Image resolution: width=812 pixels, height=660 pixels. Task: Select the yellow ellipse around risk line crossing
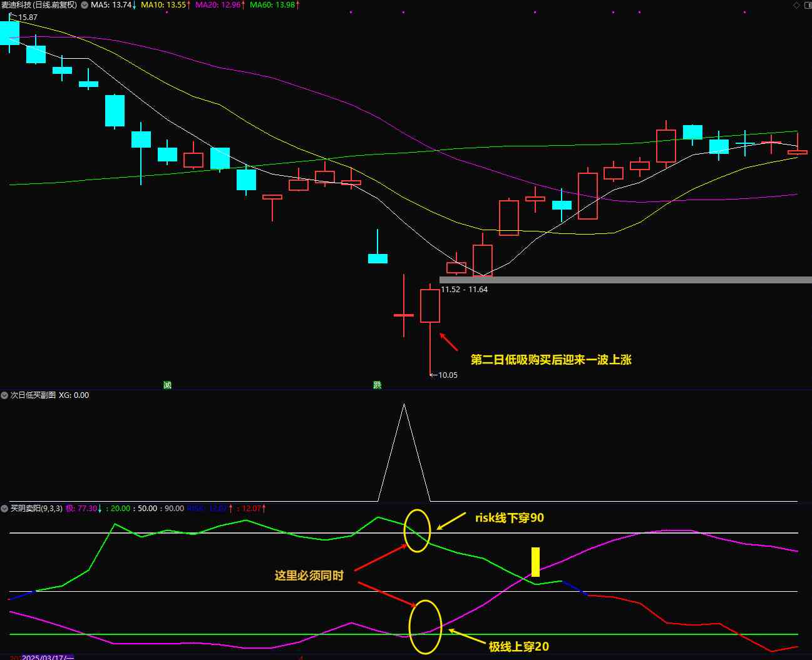coord(418,531)
